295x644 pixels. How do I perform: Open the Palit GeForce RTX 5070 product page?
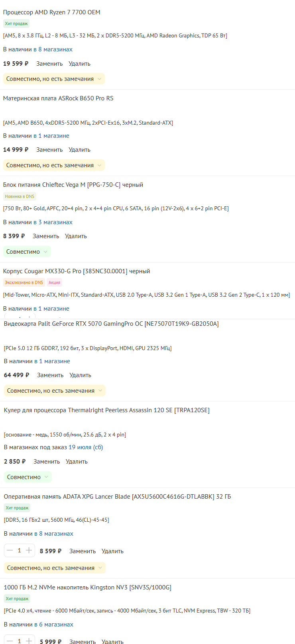pos(111,324)
